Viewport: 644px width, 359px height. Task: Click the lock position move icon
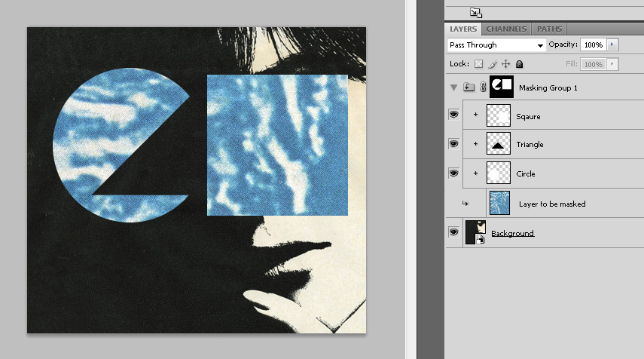[x=506, y=65]
